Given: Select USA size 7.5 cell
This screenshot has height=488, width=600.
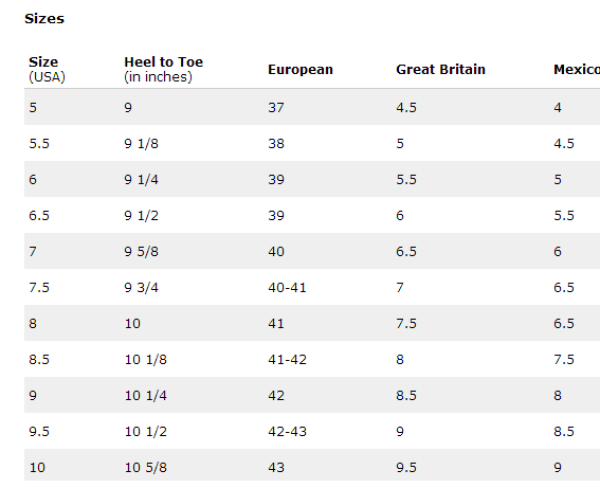Looking at the screenshot, I should [x=39, y=287].
